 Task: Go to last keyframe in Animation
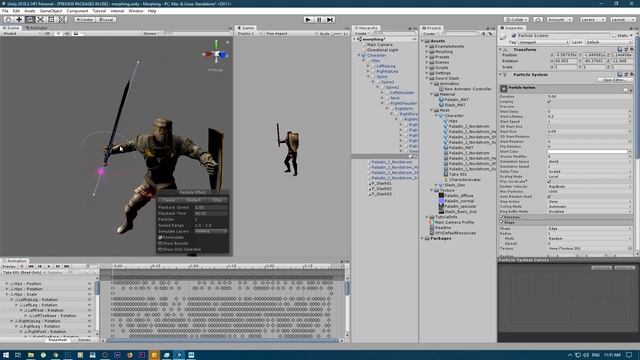67,266
